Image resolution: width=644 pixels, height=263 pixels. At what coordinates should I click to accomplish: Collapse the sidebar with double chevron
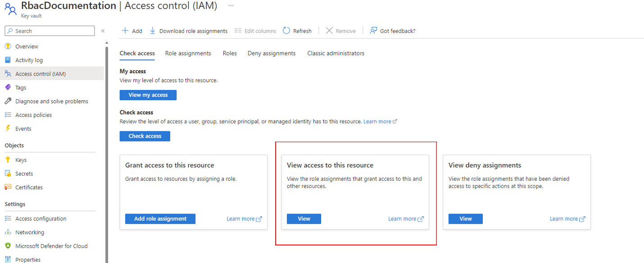(x=103, y=31)
